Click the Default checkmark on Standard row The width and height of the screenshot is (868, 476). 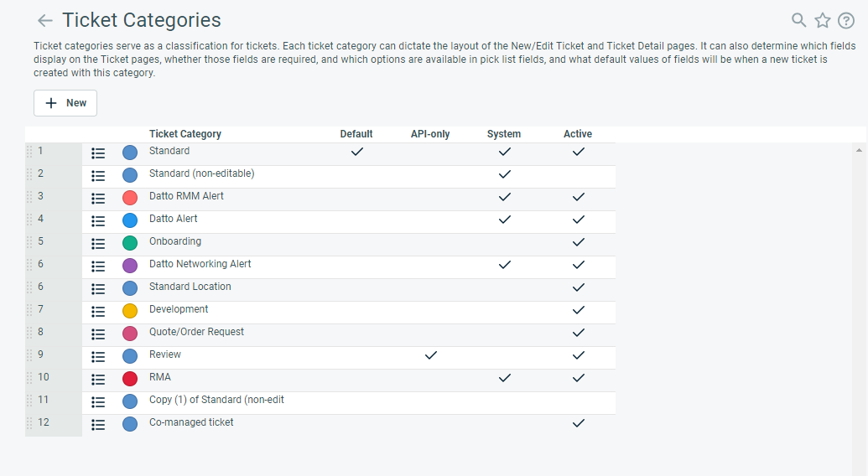pos(356,152)
